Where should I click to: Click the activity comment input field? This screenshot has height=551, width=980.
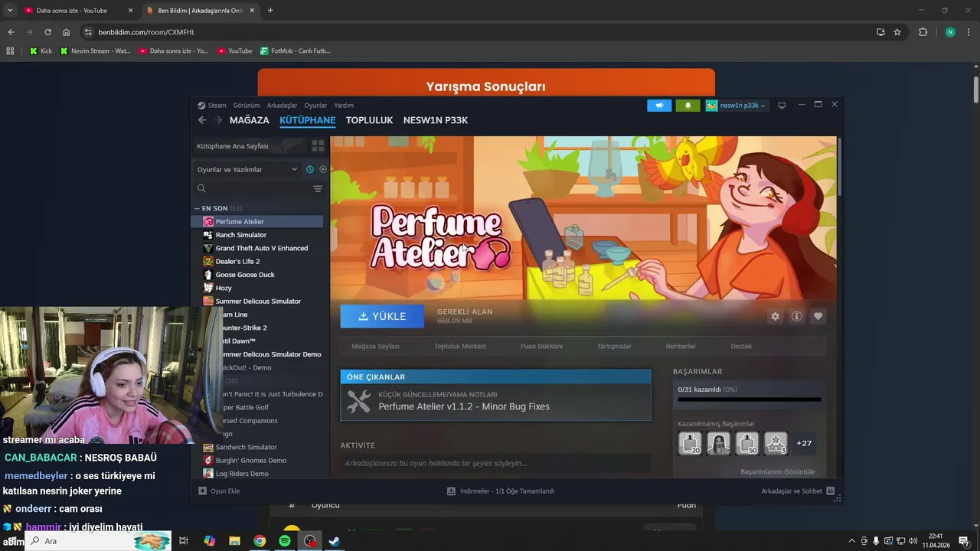[495, 463]
